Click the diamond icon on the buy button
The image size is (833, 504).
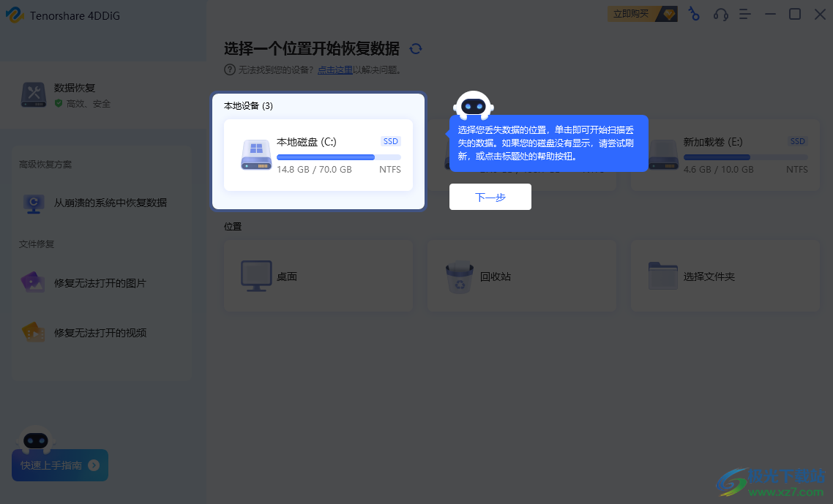(x=669, y=15)
